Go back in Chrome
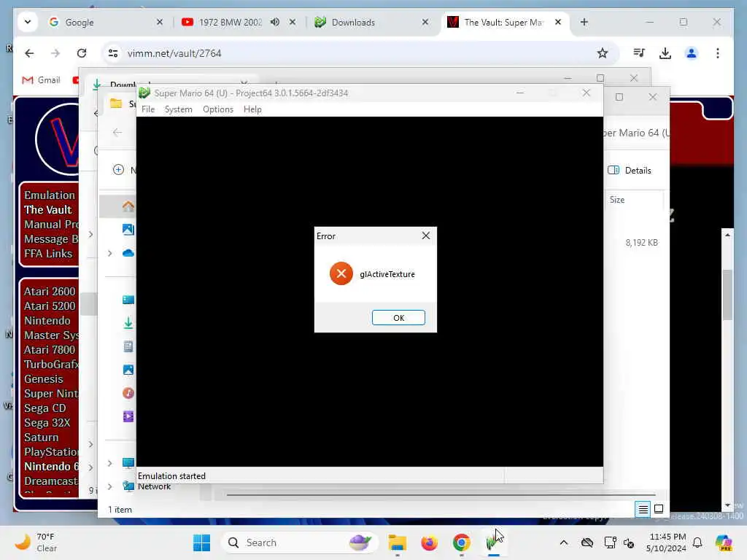Screen dimensions: 747x560 (x=29, y=53)
